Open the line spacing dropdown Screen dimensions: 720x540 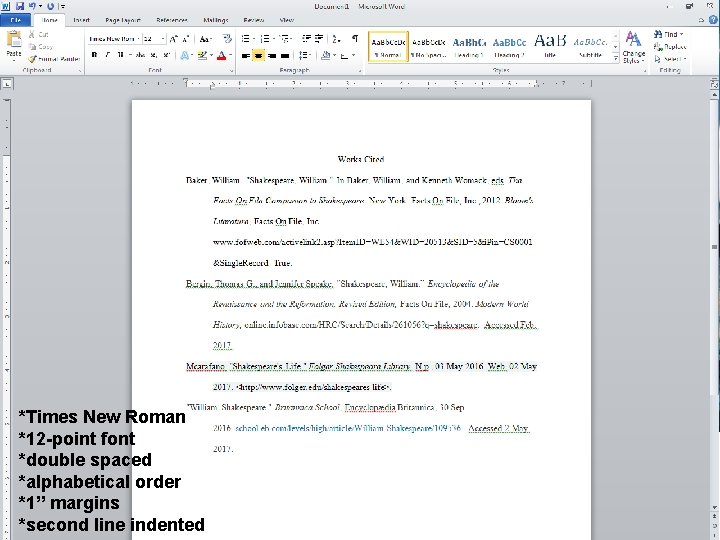tap(304, 56)
